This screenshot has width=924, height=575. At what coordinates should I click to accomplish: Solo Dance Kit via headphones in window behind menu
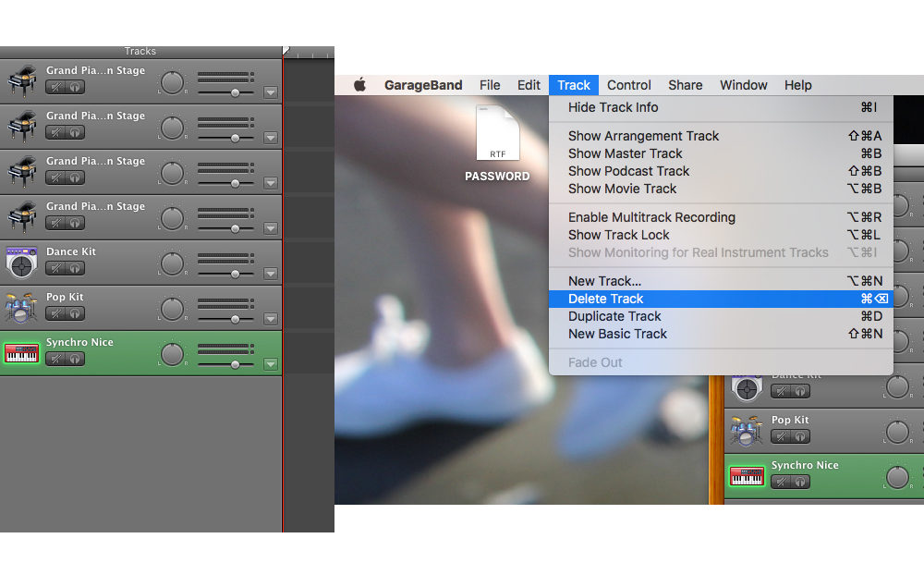800,391
